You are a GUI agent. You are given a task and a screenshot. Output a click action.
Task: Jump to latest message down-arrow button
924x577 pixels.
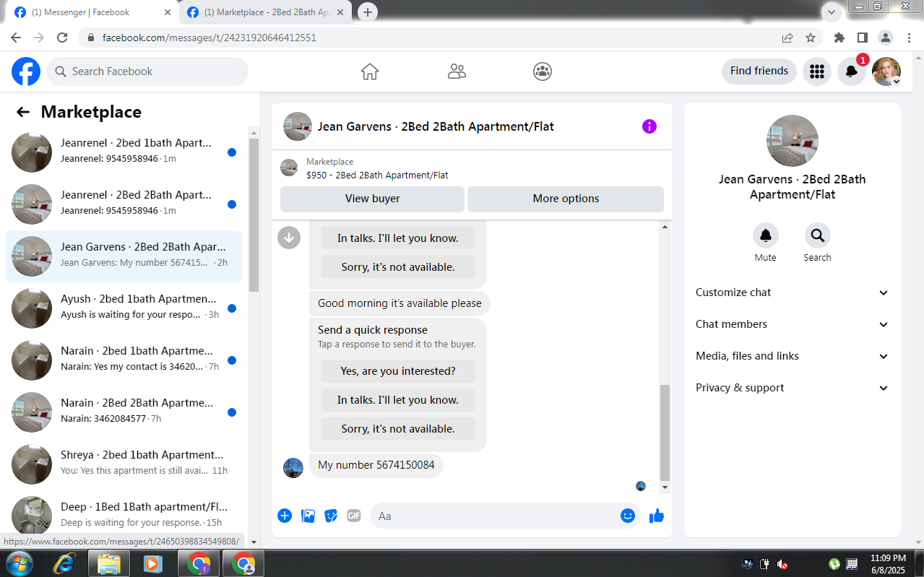click(x=289, y=237)
